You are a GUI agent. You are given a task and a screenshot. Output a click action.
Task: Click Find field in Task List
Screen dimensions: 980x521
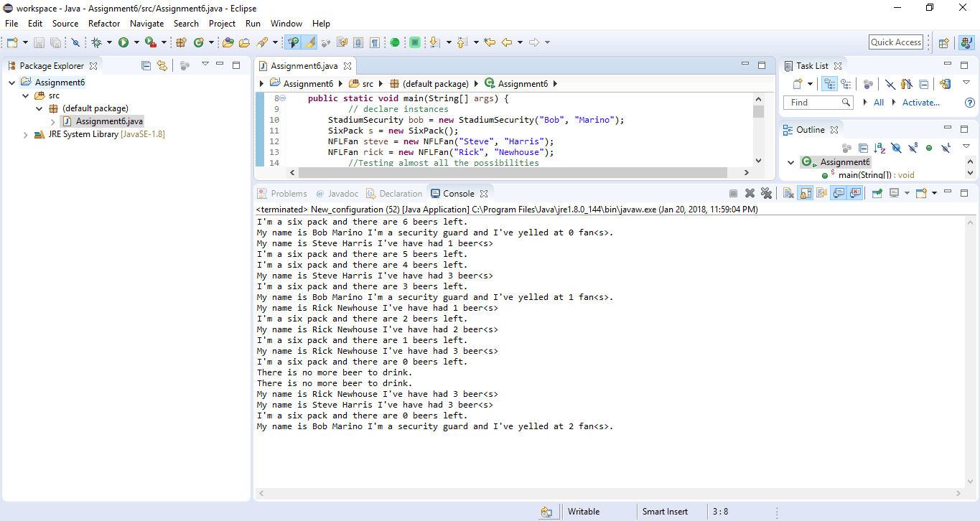[818, 103]
